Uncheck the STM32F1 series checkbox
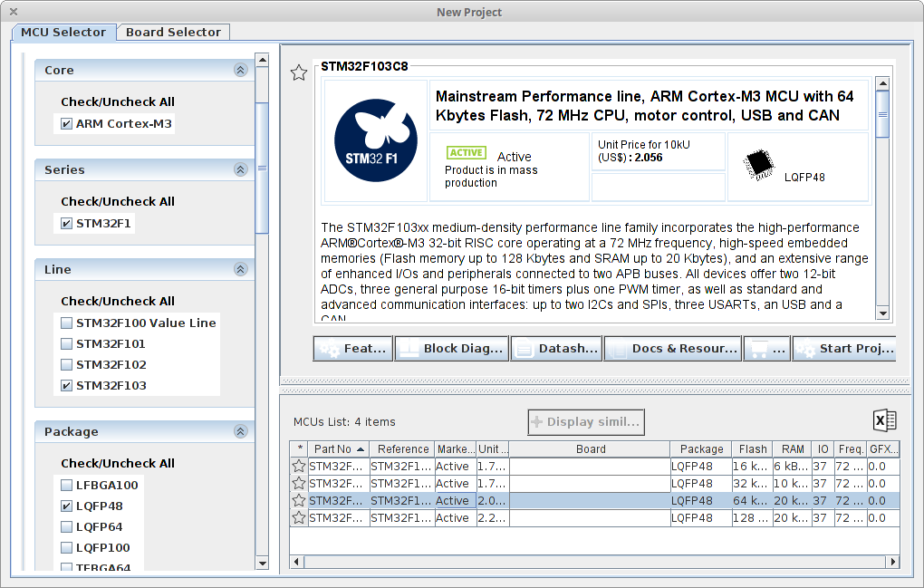The width and height of the screenshot is (924, 588). pos(67,223)
